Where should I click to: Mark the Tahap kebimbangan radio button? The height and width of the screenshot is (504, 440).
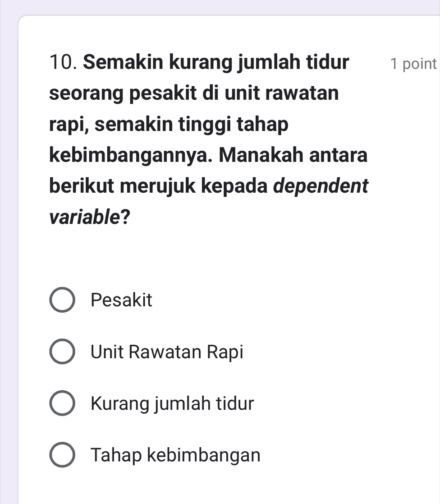point(62,455)
